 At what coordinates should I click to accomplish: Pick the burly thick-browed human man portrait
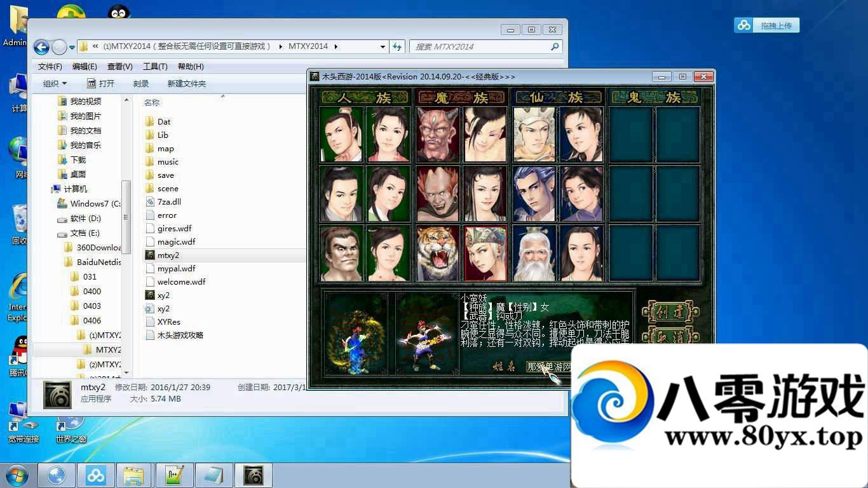(x=341, y=253)
